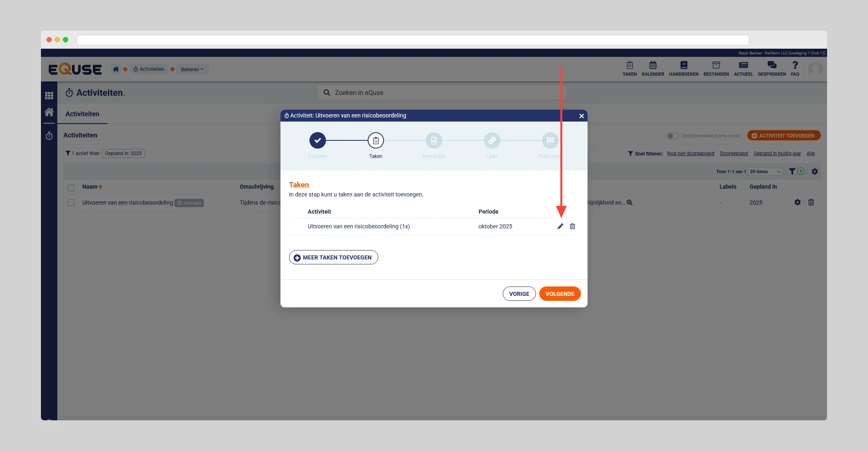Click the Volgende button
This screenshot has width=868, height=451.
coord(560,294)
